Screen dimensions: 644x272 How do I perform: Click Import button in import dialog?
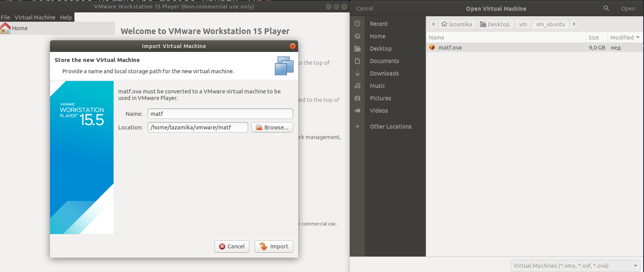point(274,246)
